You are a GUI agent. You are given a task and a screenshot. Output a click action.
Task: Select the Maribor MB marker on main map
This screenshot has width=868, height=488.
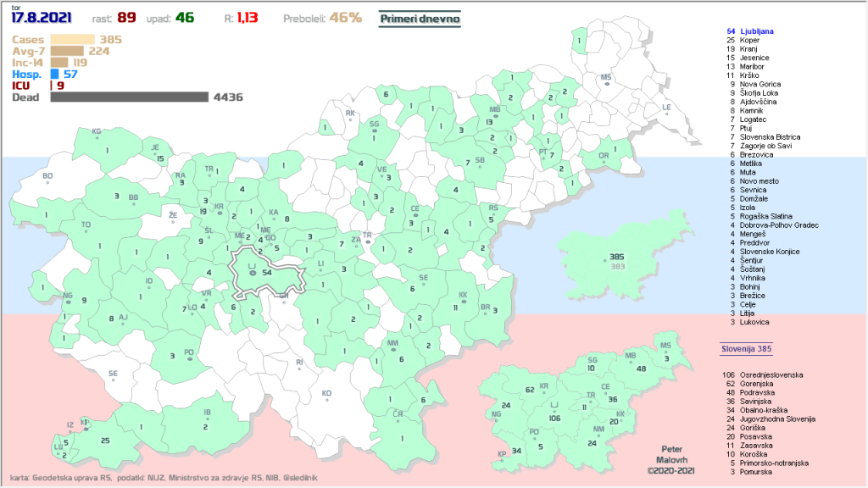click(494, 114)
